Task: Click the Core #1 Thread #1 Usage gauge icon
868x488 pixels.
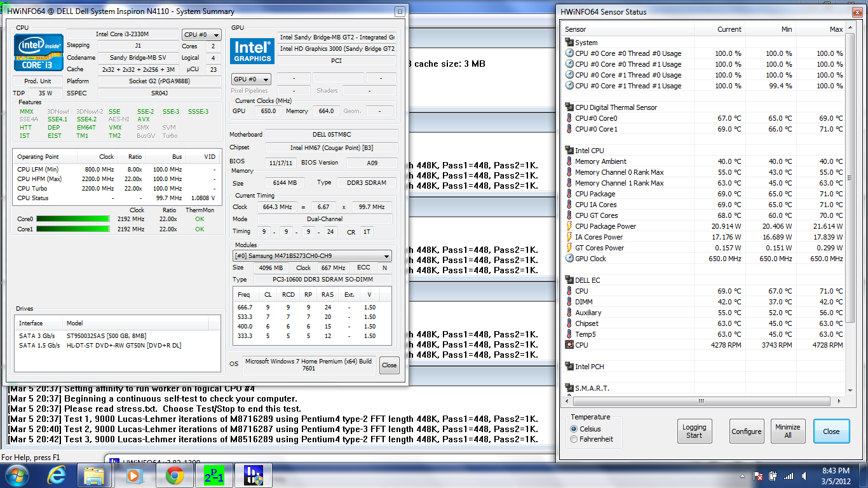Action: point(569,86)
